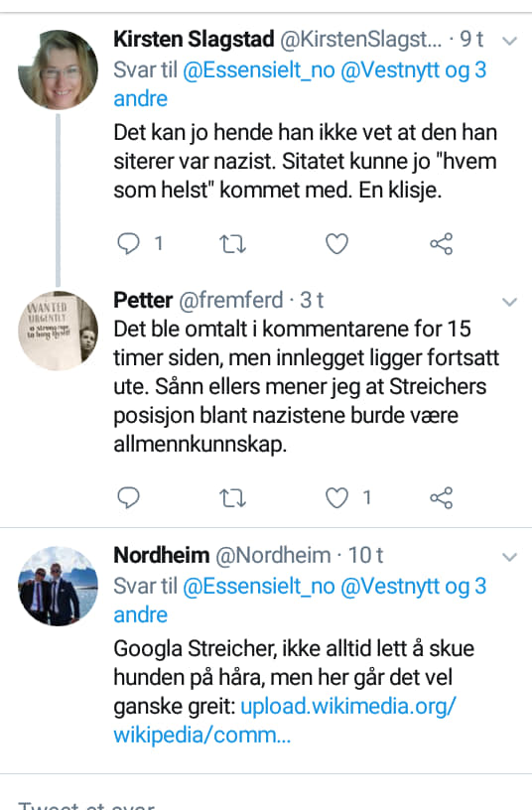
Task: Open options chevron on Petter's tweet
Action: tap(510, 302)
